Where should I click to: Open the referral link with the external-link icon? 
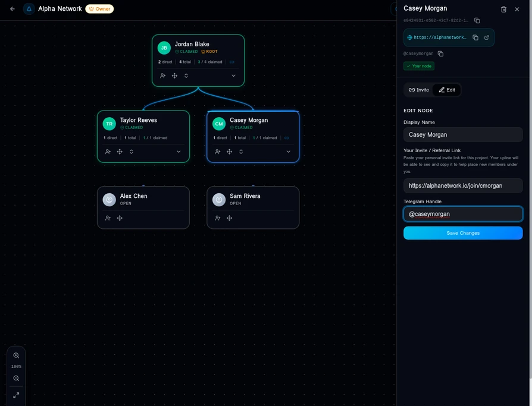pos(486,36)
